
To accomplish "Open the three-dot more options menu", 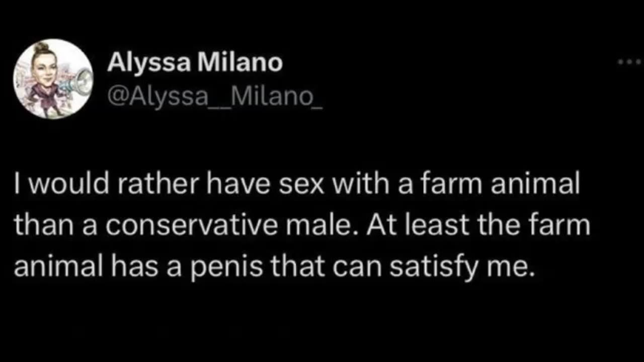I will coord(629,62).
